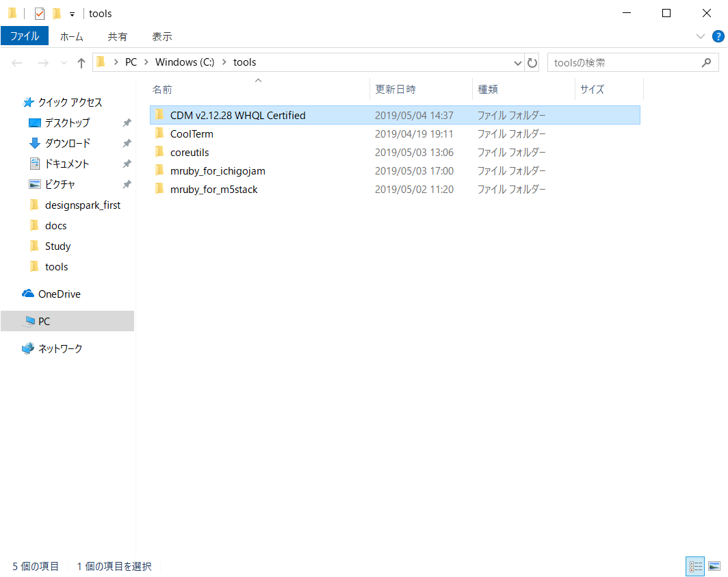Go back with the left arrow
This screenshot has height=577, width=728.
pyautogui.click(x=17, y=63)
